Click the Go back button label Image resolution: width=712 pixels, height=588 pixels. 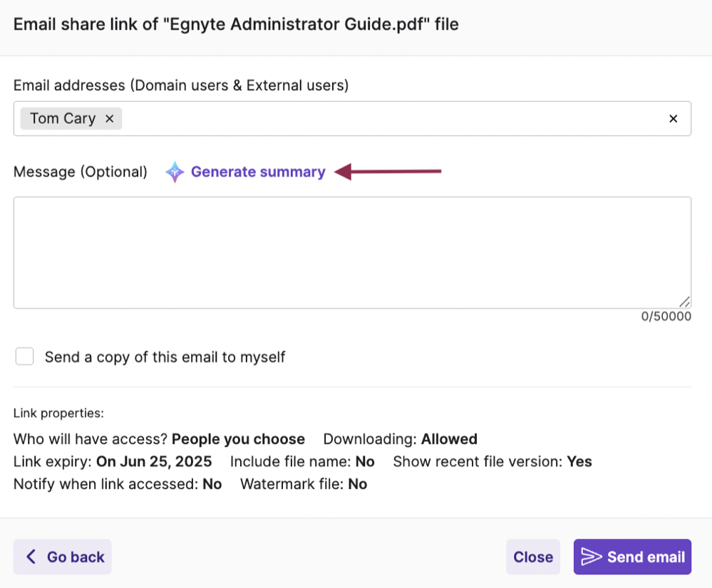click(76, 557)
